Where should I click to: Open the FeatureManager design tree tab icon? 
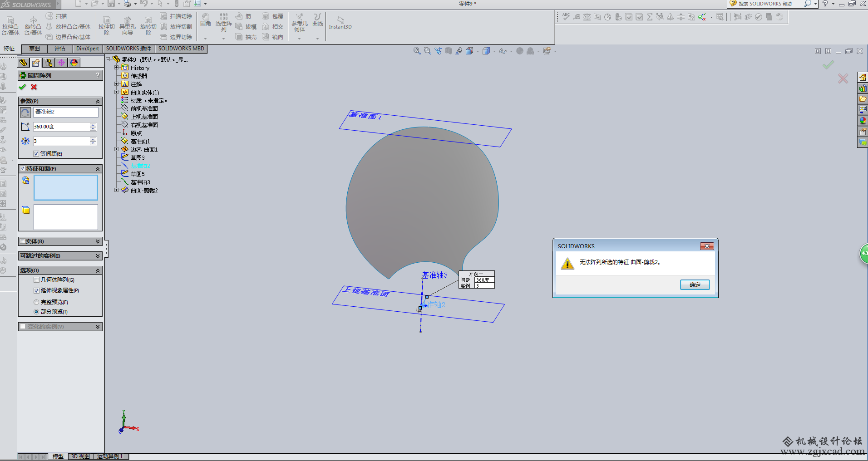click(x=23, y=63)
